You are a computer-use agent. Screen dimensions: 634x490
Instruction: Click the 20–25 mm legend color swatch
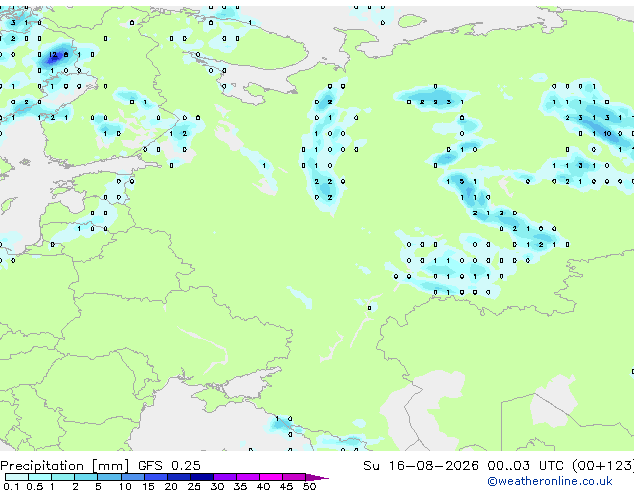click(179, 477)
